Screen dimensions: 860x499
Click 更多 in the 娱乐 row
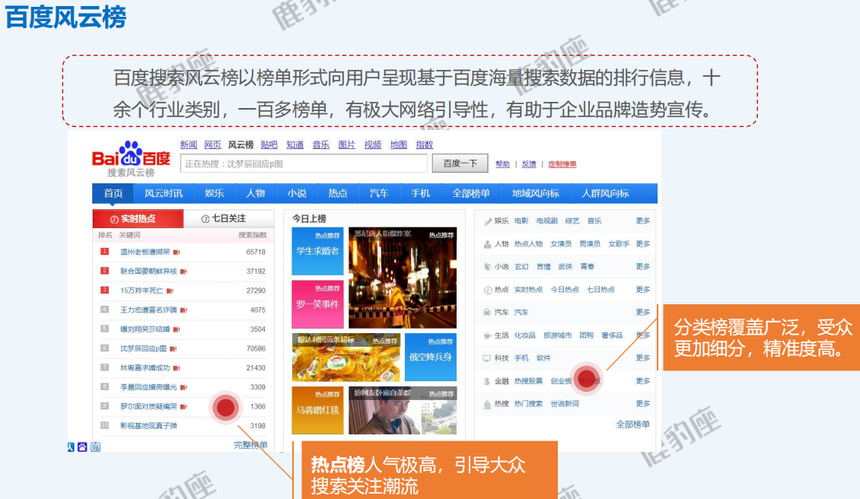click(643, 221)
